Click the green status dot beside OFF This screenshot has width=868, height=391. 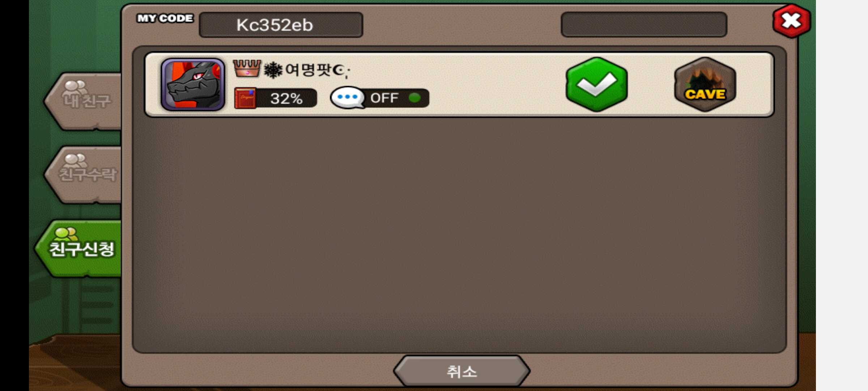pyautogui.click(x=414, y=98)
